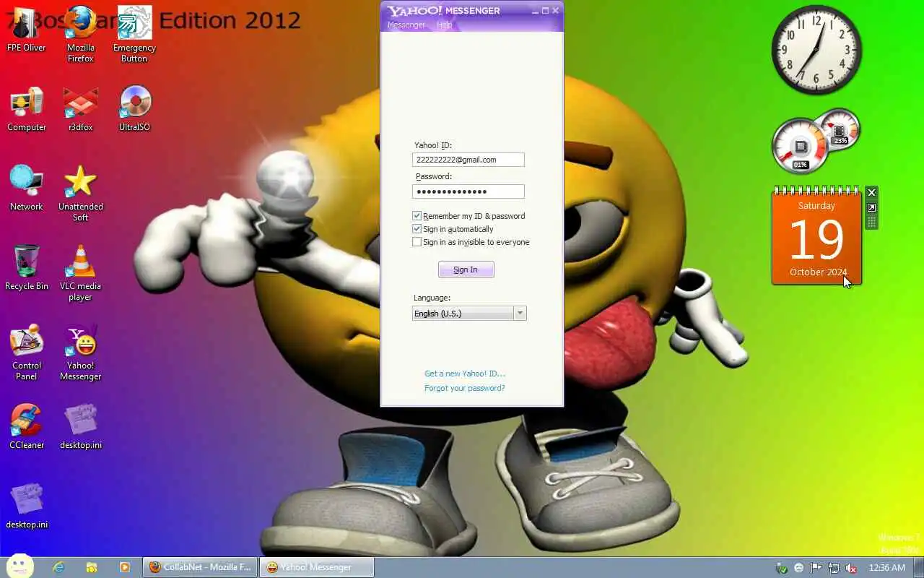
Task: Select the Control Panel desktop icon
Action: tap(27, 353)
